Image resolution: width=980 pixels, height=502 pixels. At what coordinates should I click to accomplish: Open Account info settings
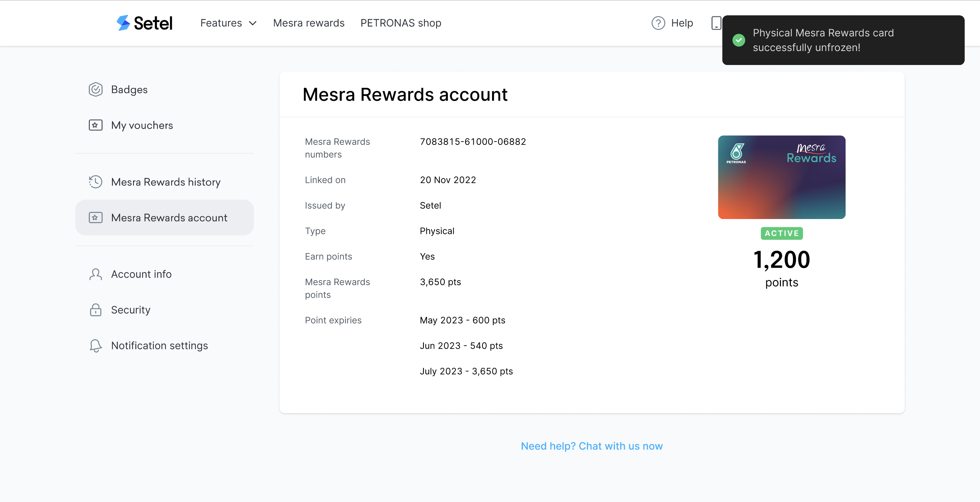(164, 274)
